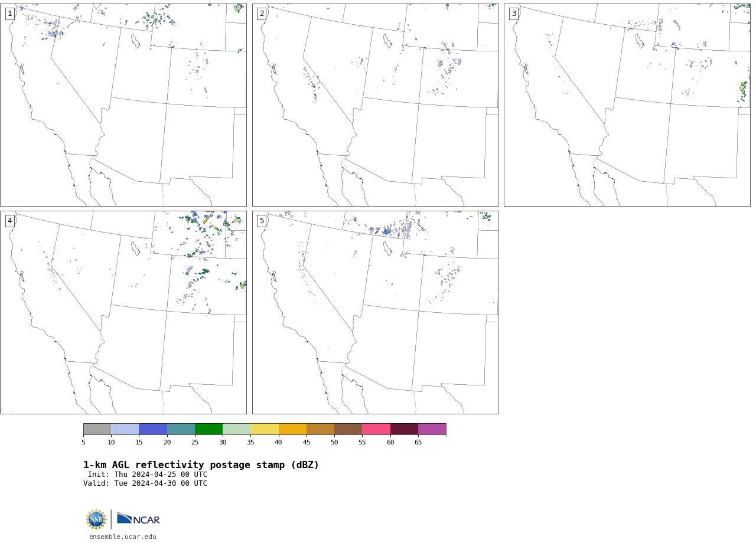
Task: Open ensemble member 5 reflectivity map
Action: click(x=375, y=312)
